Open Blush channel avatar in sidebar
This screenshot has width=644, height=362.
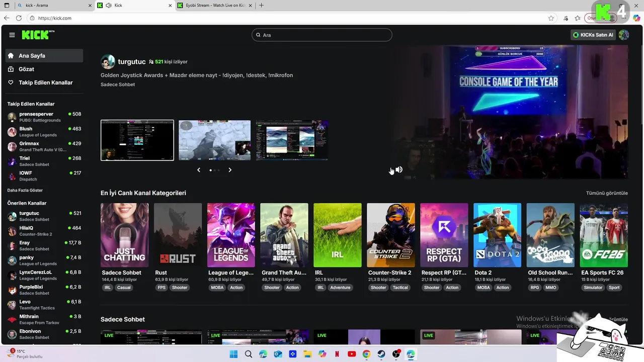click(12, 132)
